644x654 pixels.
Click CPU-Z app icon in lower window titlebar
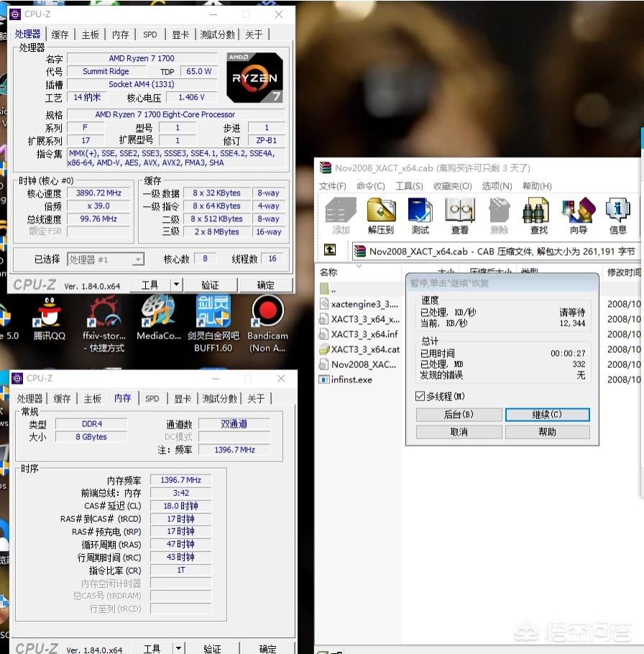17,378
